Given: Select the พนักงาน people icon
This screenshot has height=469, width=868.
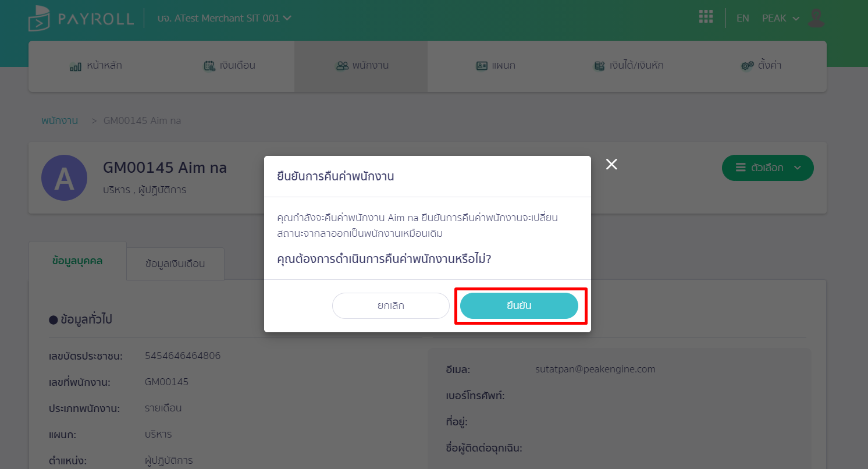Looking at the screenshot, I should pos(342,66).
